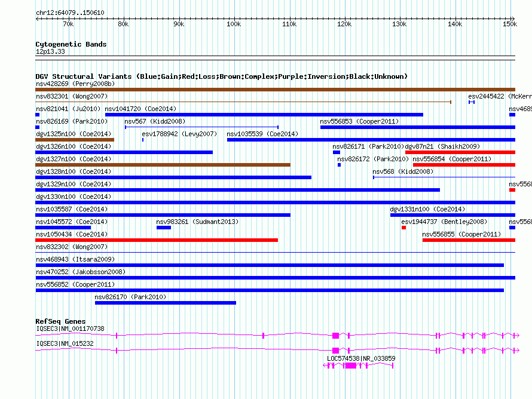Click nsv556855 (Cooper2011) label
Viewport: 532px width, 399px height.
pos(461,234)
